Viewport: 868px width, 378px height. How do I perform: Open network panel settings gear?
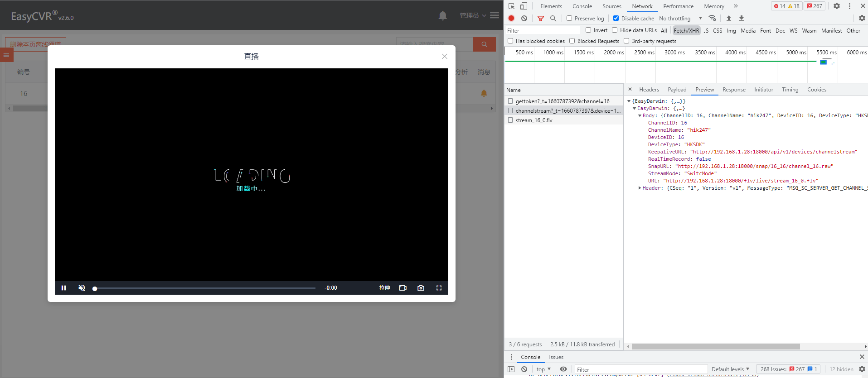click(862, 18)
